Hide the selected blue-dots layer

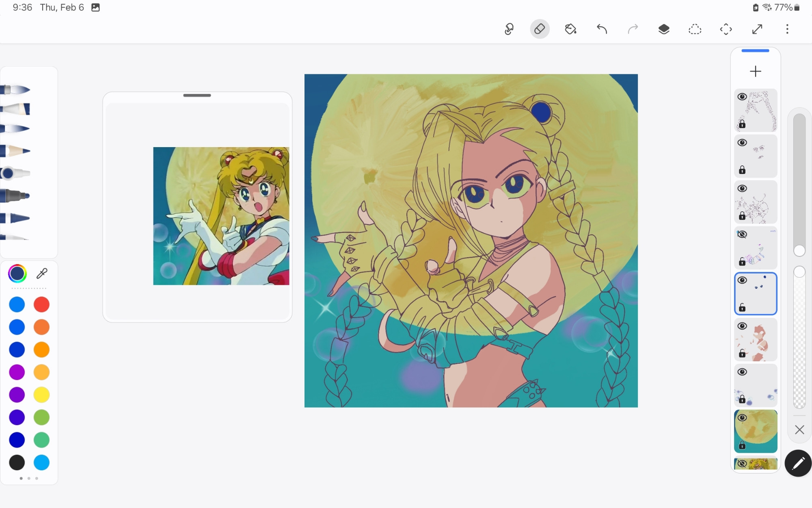(x=742, y=280)
